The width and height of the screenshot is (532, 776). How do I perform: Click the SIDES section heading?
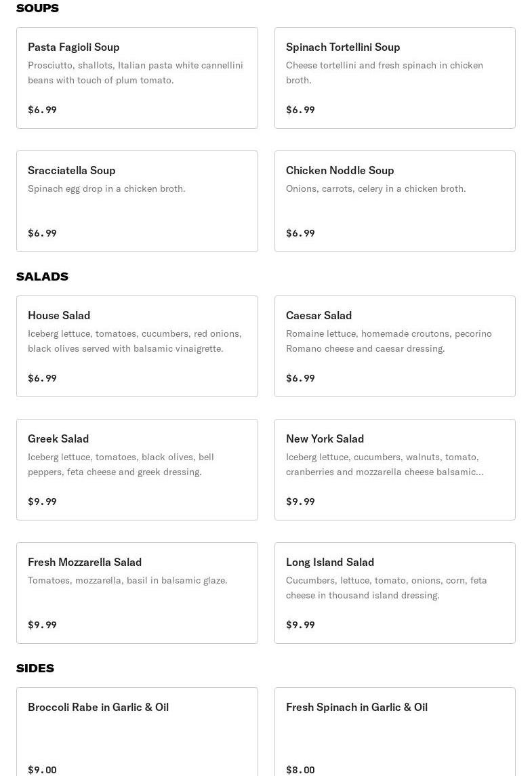tap(35, 668)
